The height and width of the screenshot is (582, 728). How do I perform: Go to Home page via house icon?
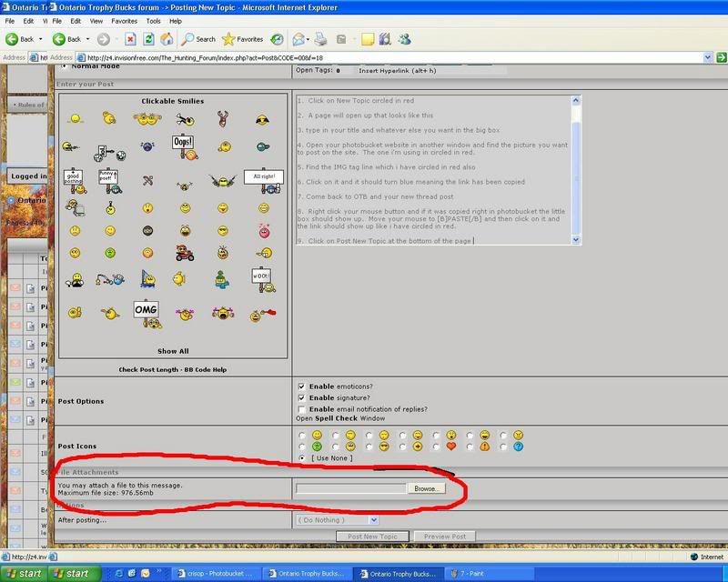pos(167,39)
